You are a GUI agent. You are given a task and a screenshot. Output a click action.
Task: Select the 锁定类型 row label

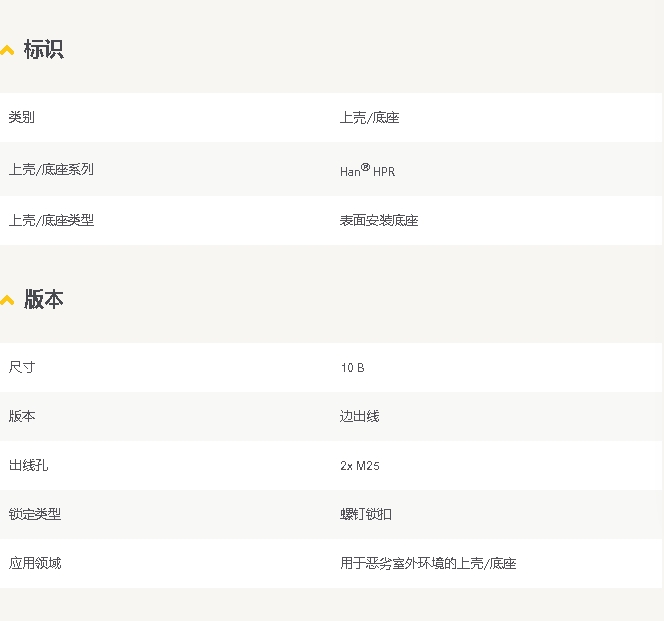35,514
